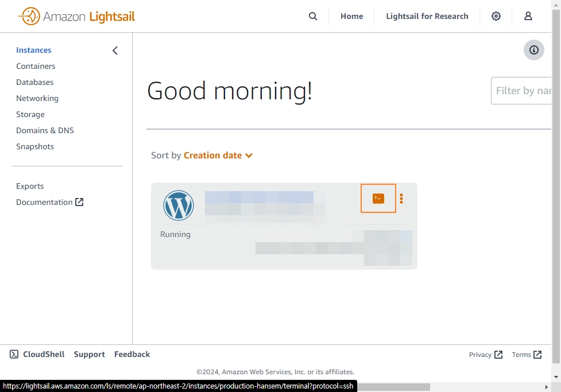
Task: Open the settings gear icon
Action: [x=496, y=16]
